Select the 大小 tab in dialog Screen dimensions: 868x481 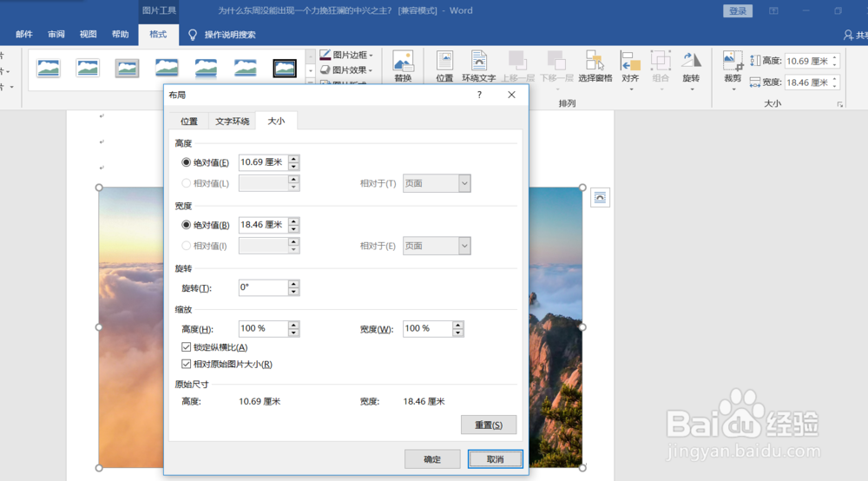click(x=276, y=121)
